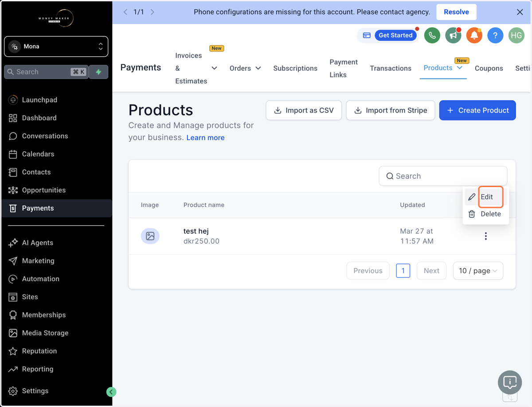This screenshot has width=532, height=407.
Task: Select page 1 in pagination
Action: pos(403,270)
